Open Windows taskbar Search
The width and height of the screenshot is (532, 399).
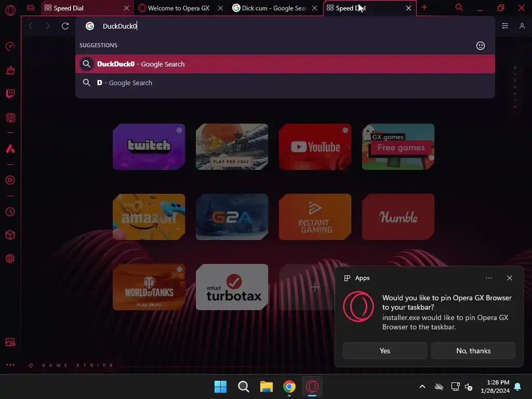(x=243, y=387)
